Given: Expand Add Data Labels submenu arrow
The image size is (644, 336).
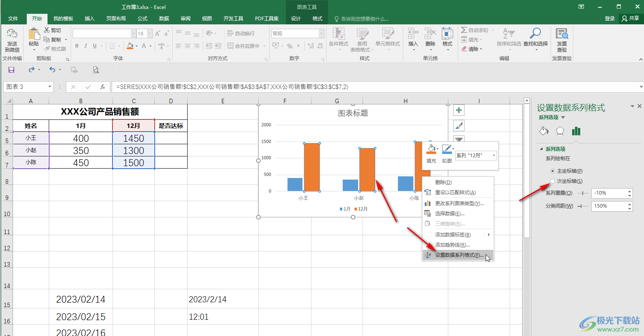Looking at the screenshot, I should [x=488, y=234].
